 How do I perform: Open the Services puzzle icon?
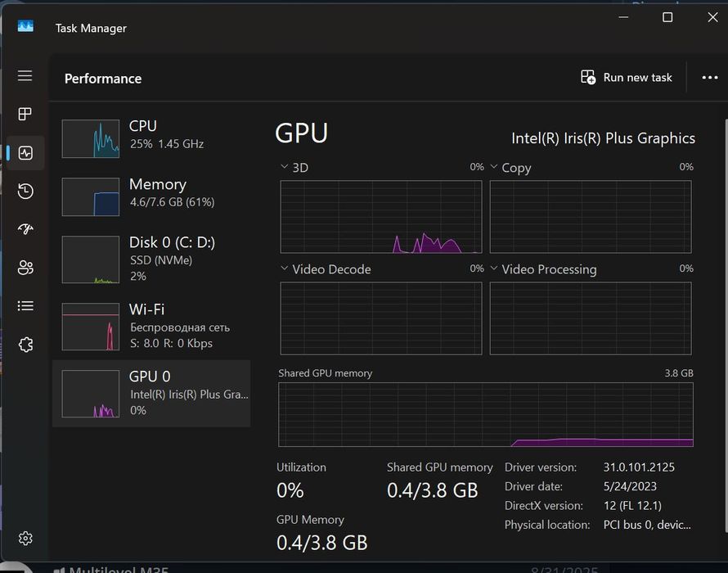tap(25, 345)
